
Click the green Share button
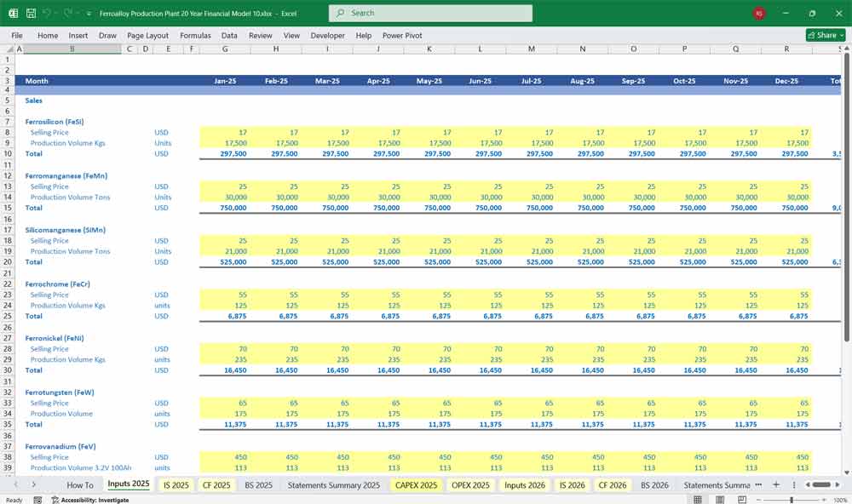point(820,35)
